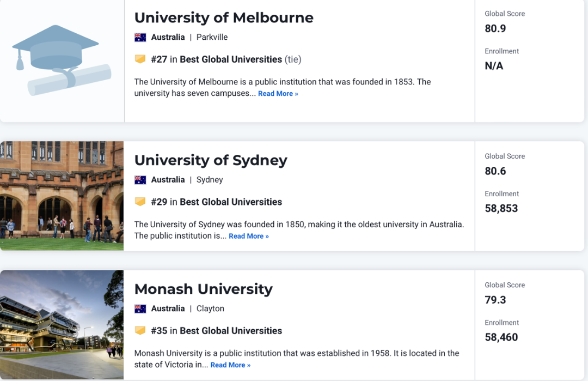Select Monash's #35 Best Global Universities ranking
The height and width of the screenshot is (381, 588).
216,331
